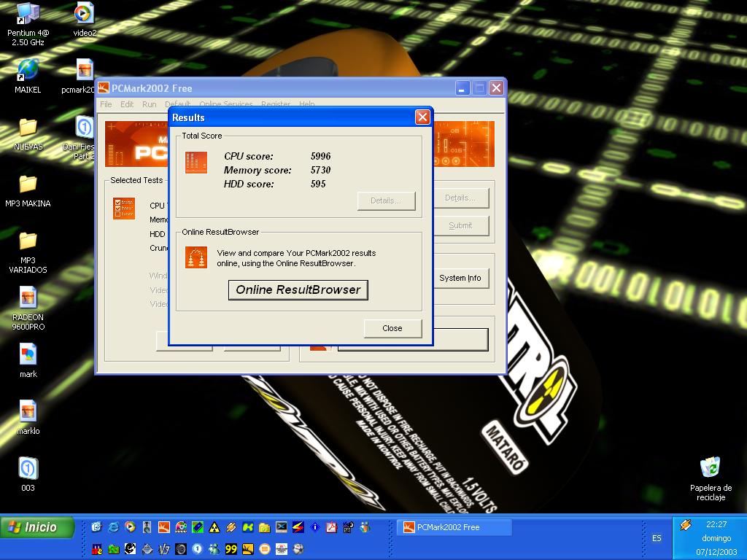
Task: Open the Inicio start button
Action: click(x=38, y=527)
